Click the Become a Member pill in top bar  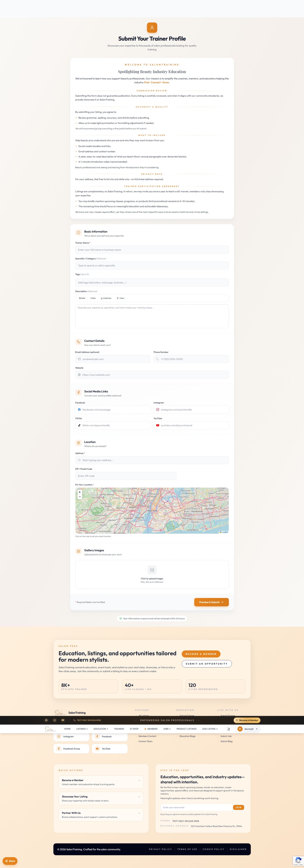pyautogui.click(x=247, y=720)
